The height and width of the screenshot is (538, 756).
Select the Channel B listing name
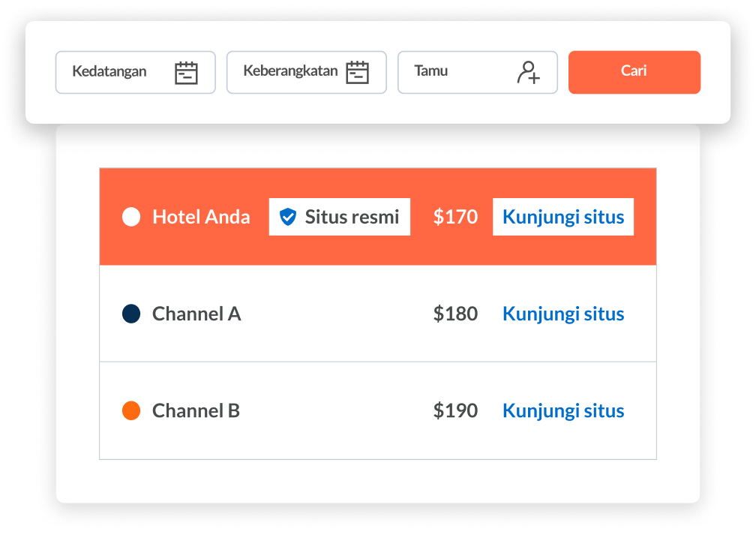click(196, 410)
